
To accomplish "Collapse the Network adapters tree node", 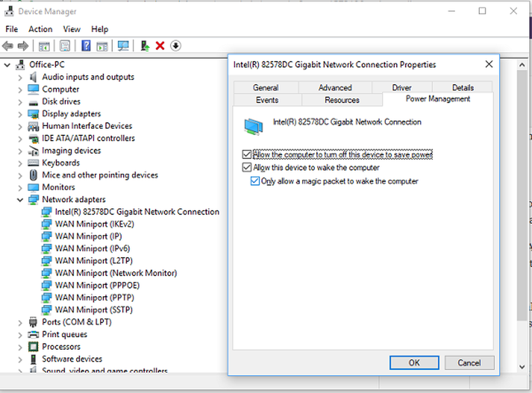I will pos(20,200).
